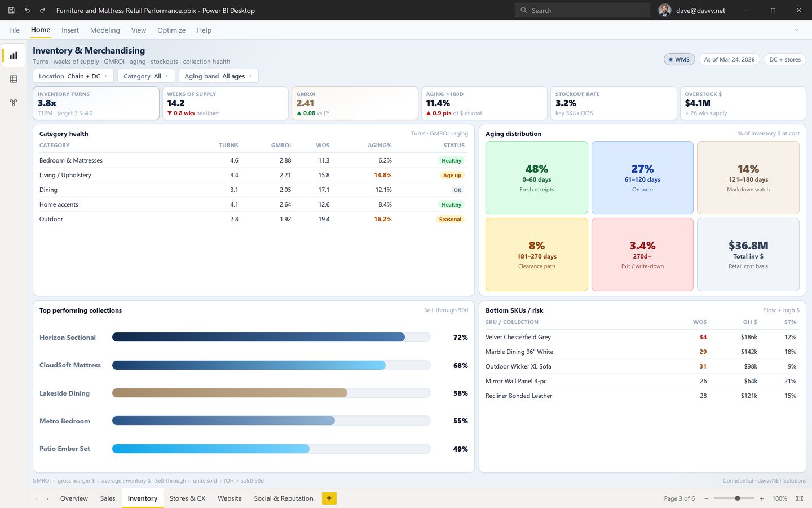Zoom out with the minus icon
The width and height of the screenshot is (812, 508).
coord(707,498)
